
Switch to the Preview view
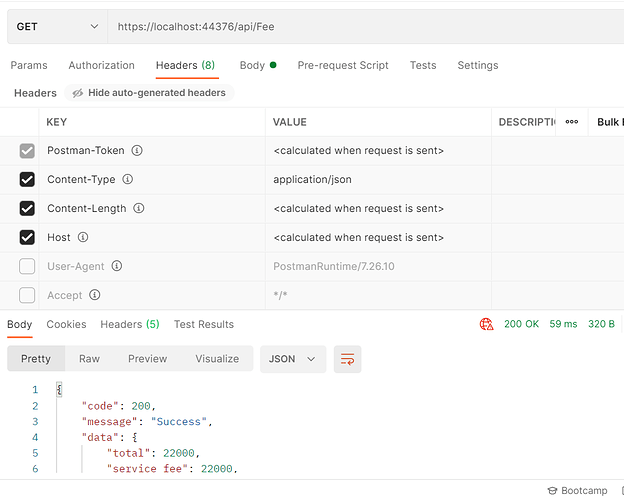[x=147, y=359]
